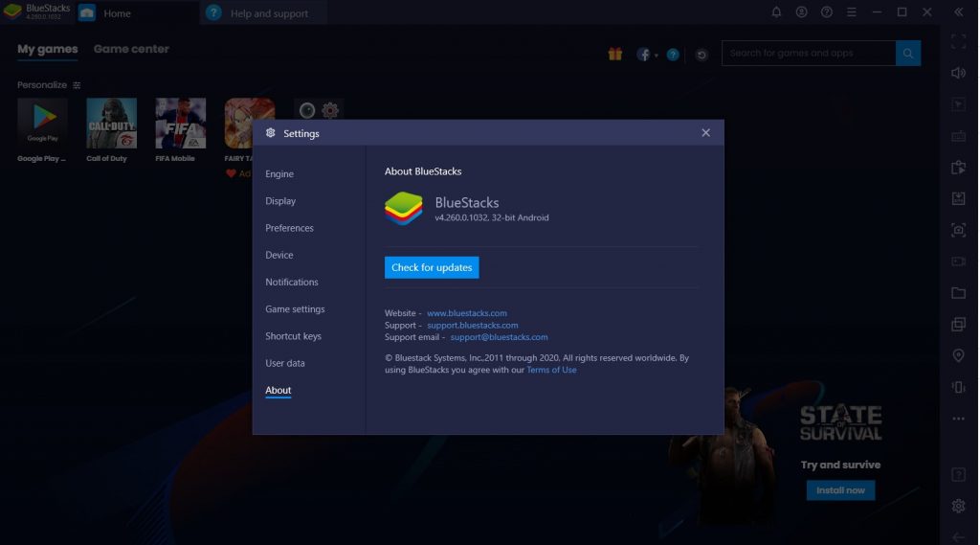This screenshot has width=980, height=545.
Task: Click the volume speaker icon in sidebar
Action: [958, 73]
